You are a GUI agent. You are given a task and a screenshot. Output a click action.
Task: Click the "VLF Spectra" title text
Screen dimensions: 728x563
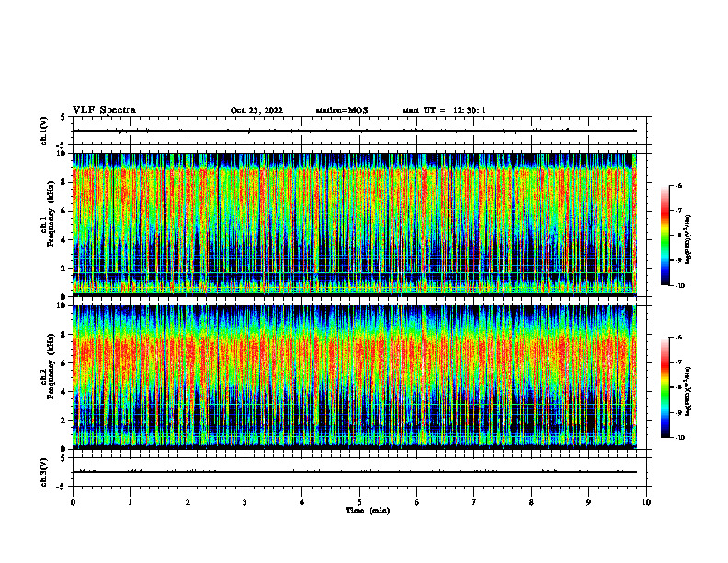[104, 110]
